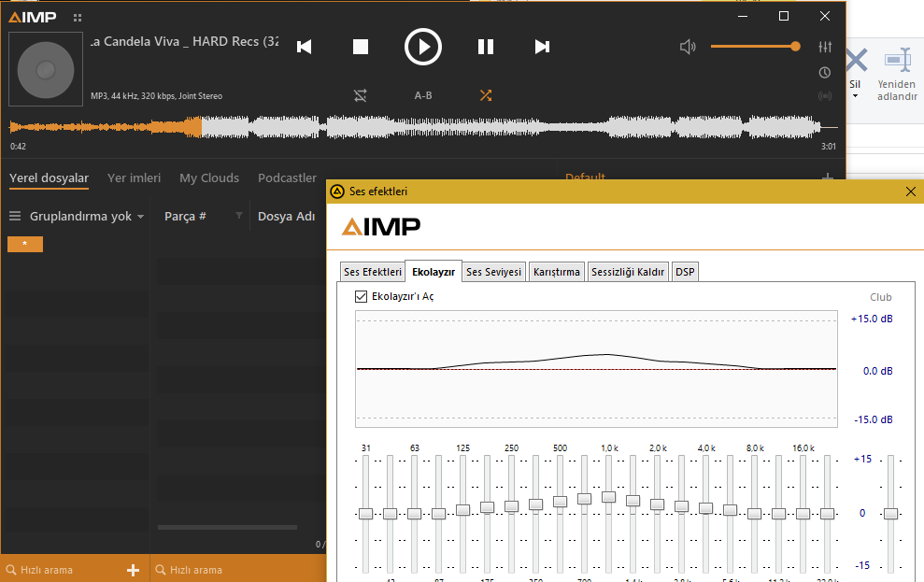The width and height of the screenshot is (924, 582).
Task: Click the 63 Hz equalizer band slider
Action: 414,514
